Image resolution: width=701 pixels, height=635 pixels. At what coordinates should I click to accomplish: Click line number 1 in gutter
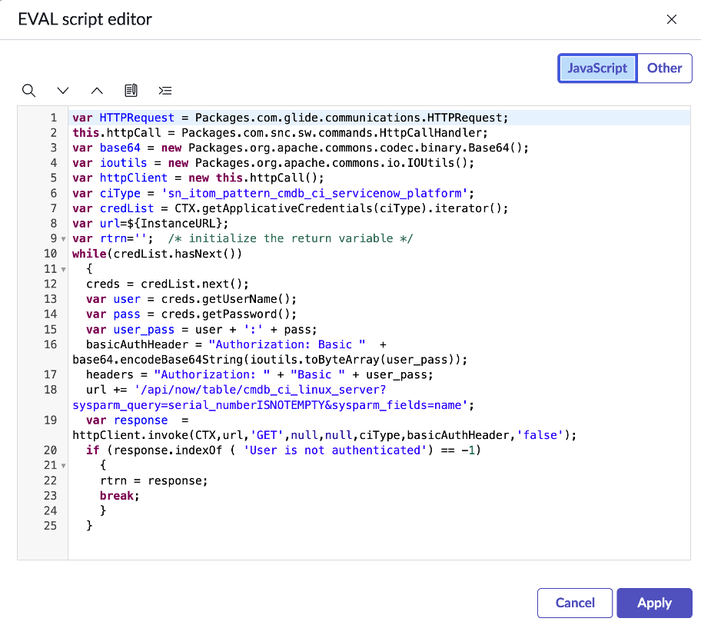[52, 118]
